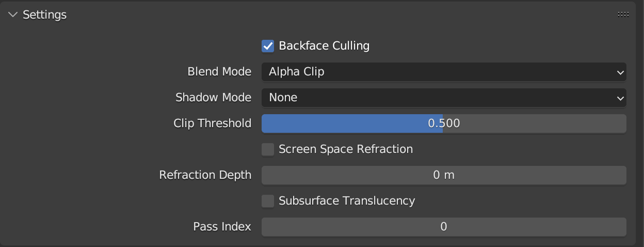Image resolution: width=644 pixels, height=247 pixels.
Task: Disable the Backface Culling checkbox
Action: (268, 46)
